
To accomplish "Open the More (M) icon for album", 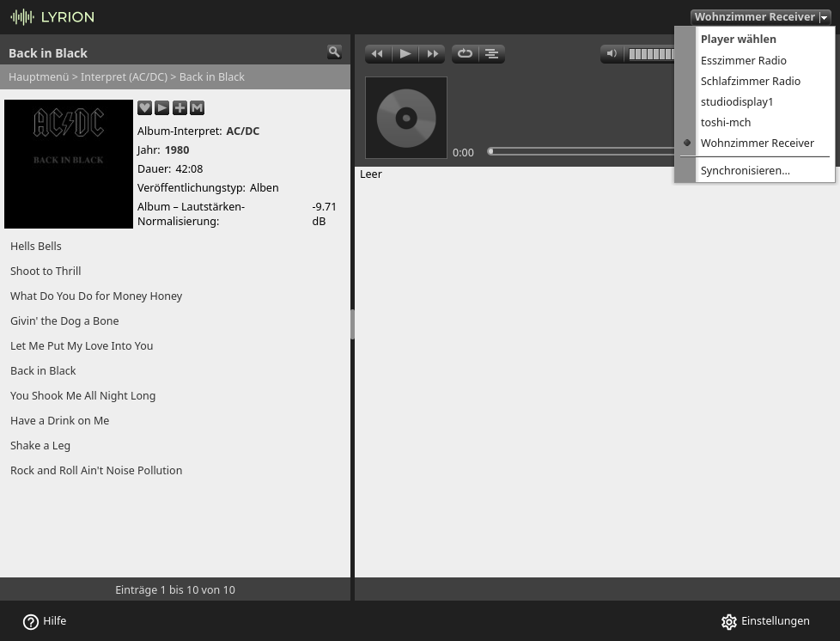I will coord(198,107).
